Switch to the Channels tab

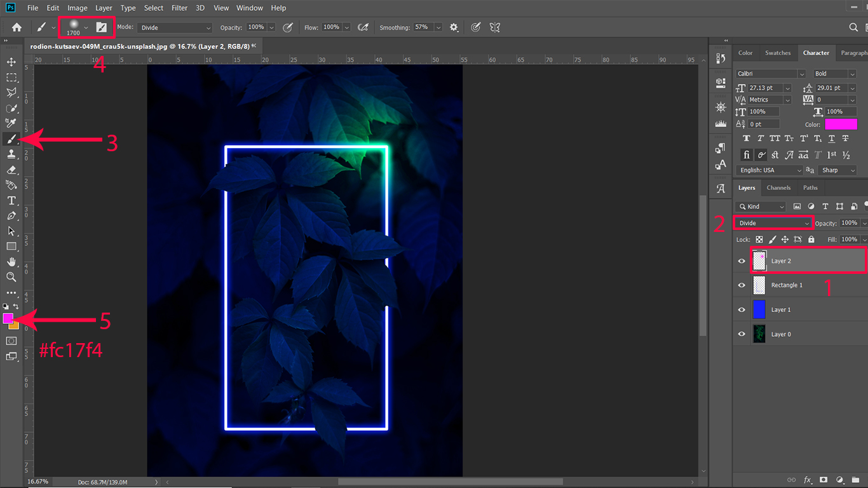[778, 187]
